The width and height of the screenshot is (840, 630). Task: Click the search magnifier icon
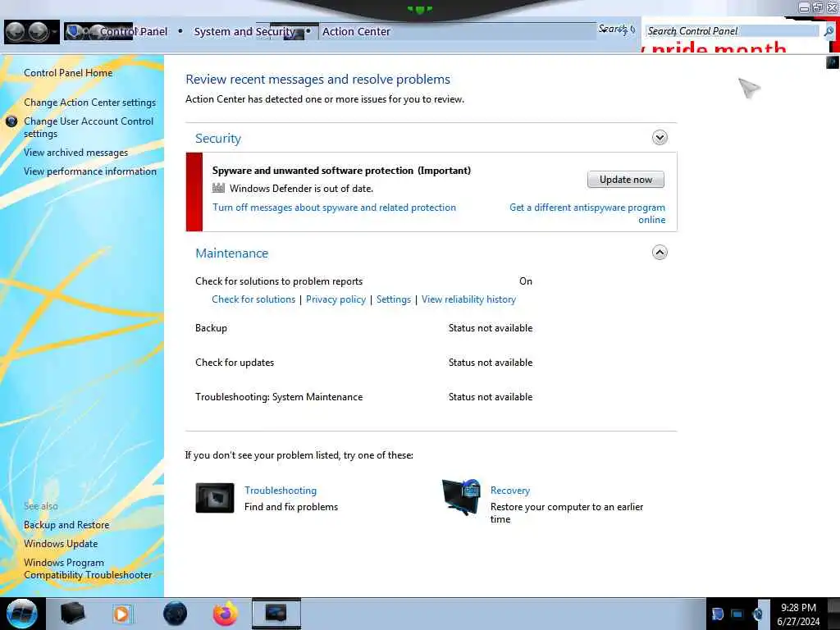click(x=829, y=31)
